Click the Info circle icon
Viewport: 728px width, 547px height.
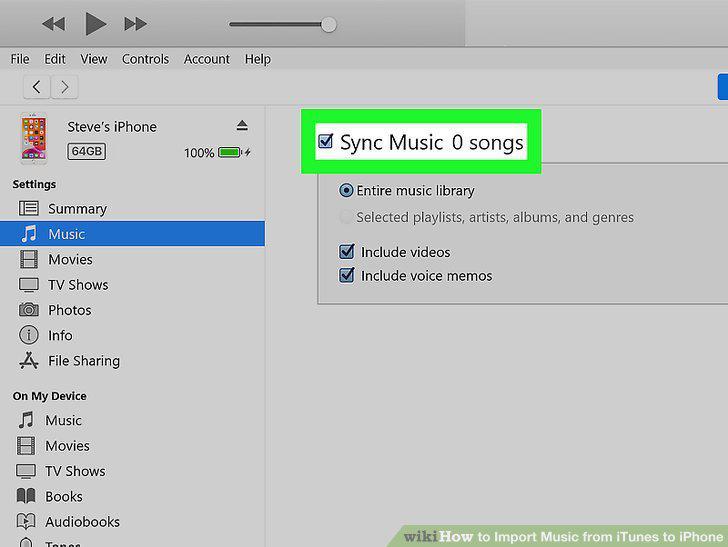coord(29,335)
